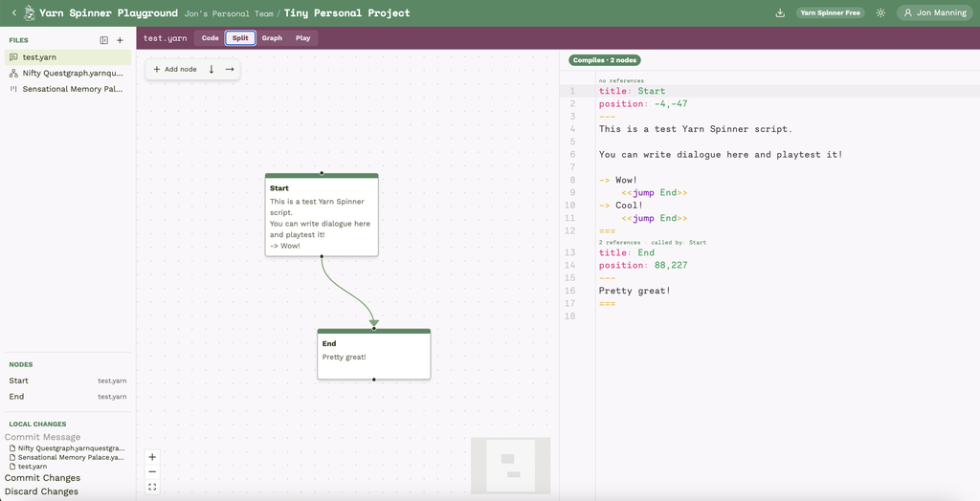Click the '-> Wow!' option line in editor
This screenshot has width=980, height=501.
(x=618, y=180)
